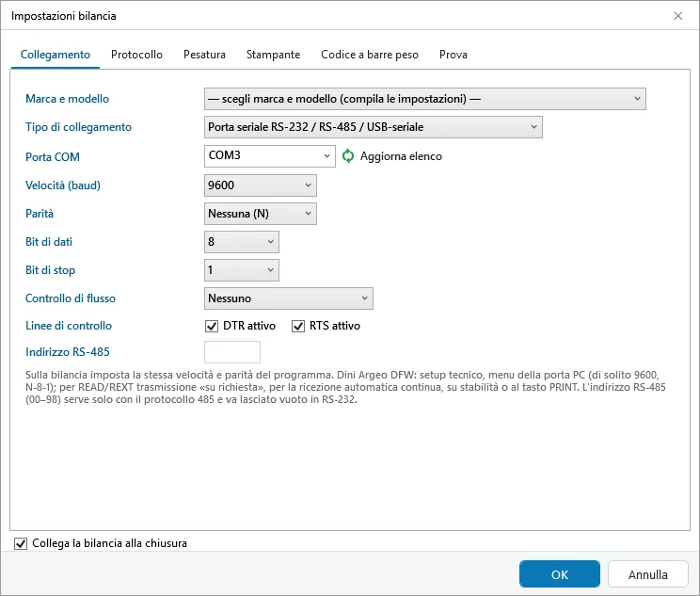Expand the Tipo di collegamento dropdown
700x596 pixels.
tap(374, 127)
